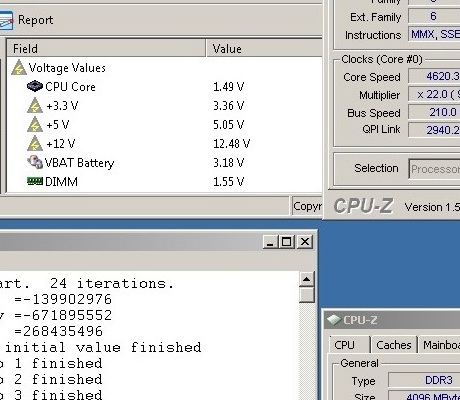Select the DIMM value 1.55 V
460x400 pixels.
click(x=228, y=182)
